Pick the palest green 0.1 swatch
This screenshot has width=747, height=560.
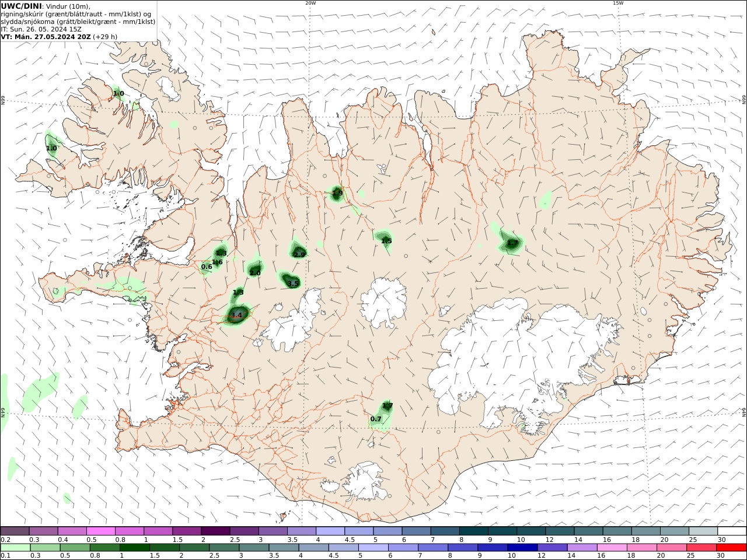click(15, 547)
